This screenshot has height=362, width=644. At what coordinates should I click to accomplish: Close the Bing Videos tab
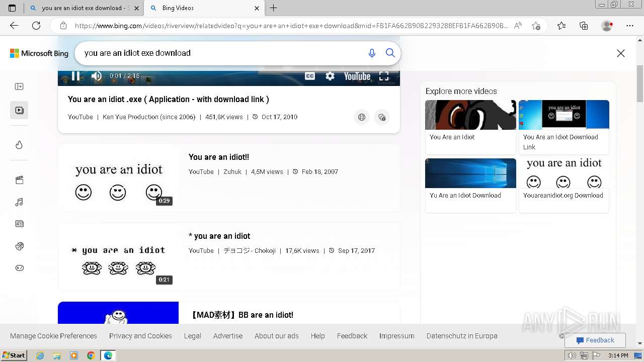point(257,8)
